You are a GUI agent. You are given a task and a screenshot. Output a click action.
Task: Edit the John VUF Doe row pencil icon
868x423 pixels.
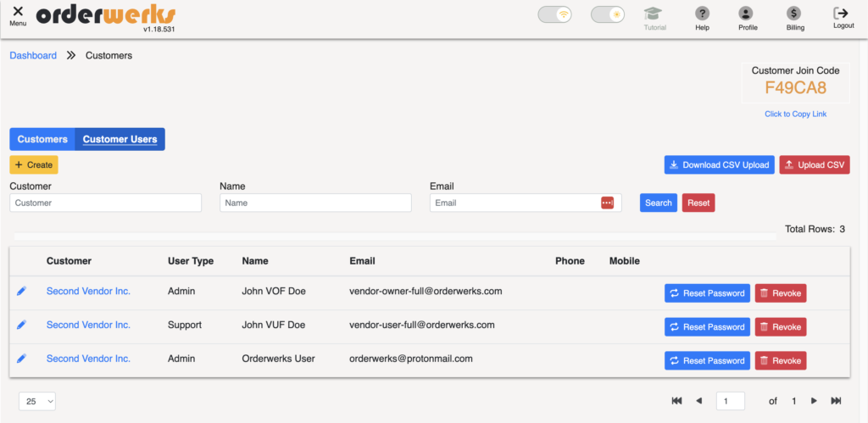pyautogui.click(x=21, y=325)
